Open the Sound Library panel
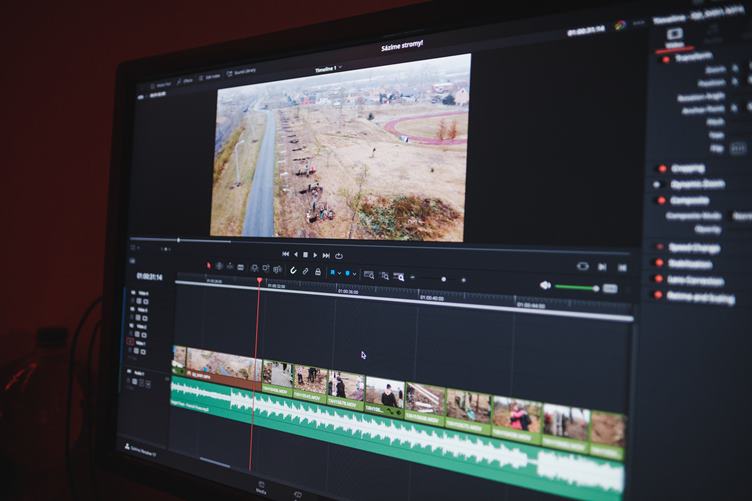The width and height of the screenshot is (752, 501). [241, 72]
